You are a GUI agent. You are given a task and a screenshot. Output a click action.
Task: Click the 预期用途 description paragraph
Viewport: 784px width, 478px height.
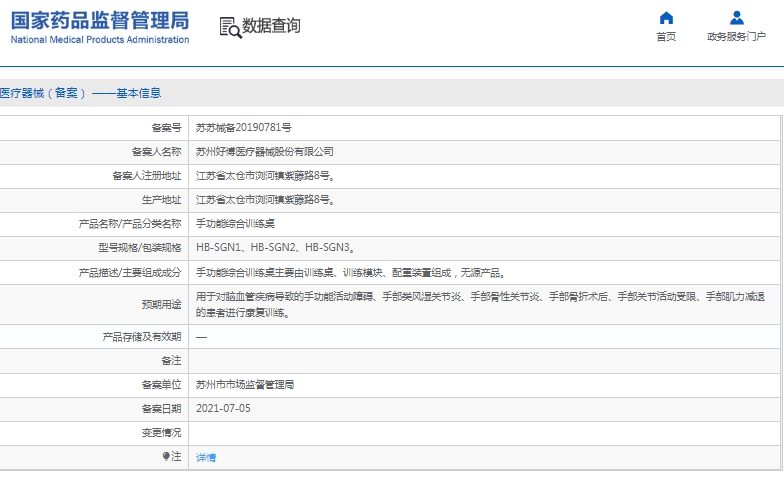480,304
